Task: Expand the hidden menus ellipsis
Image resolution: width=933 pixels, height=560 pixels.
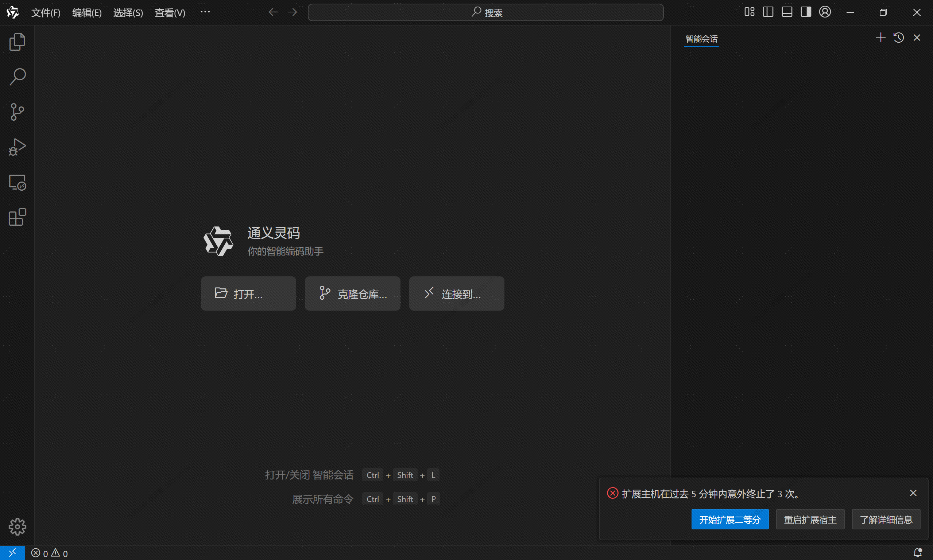Action: click(x=205, y=12)
